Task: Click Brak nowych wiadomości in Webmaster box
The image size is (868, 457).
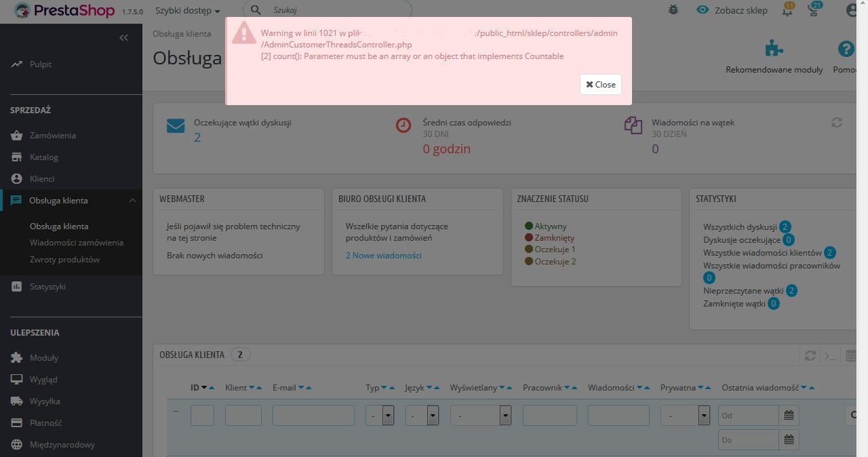Action: [214, 256]
